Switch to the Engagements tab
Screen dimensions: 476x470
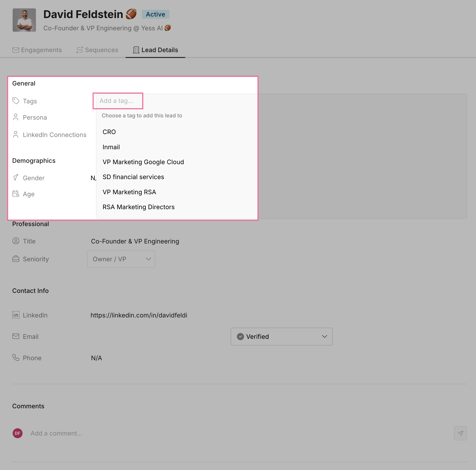37,50
